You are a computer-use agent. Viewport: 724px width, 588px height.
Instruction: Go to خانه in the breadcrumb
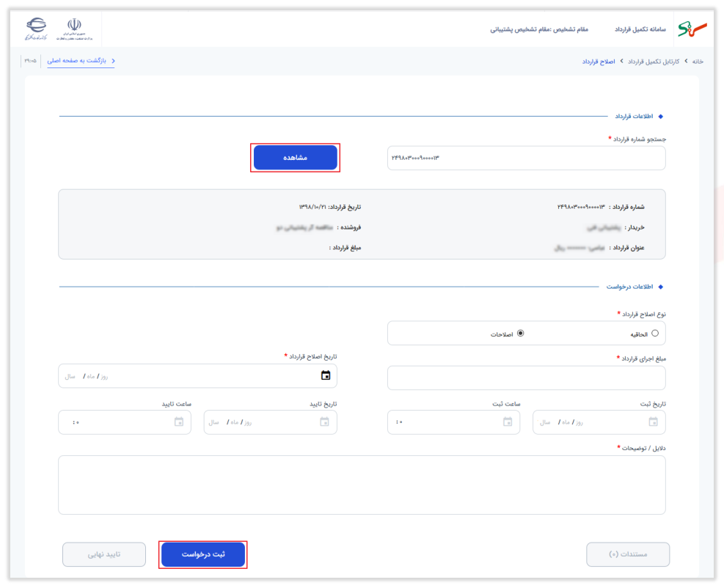point(697,62)
